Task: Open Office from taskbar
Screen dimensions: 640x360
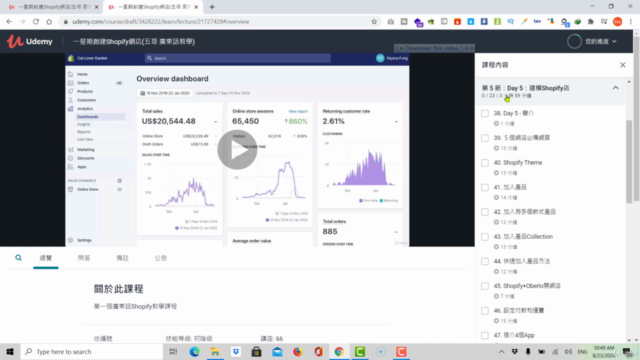Action: [x=318, y=351]
